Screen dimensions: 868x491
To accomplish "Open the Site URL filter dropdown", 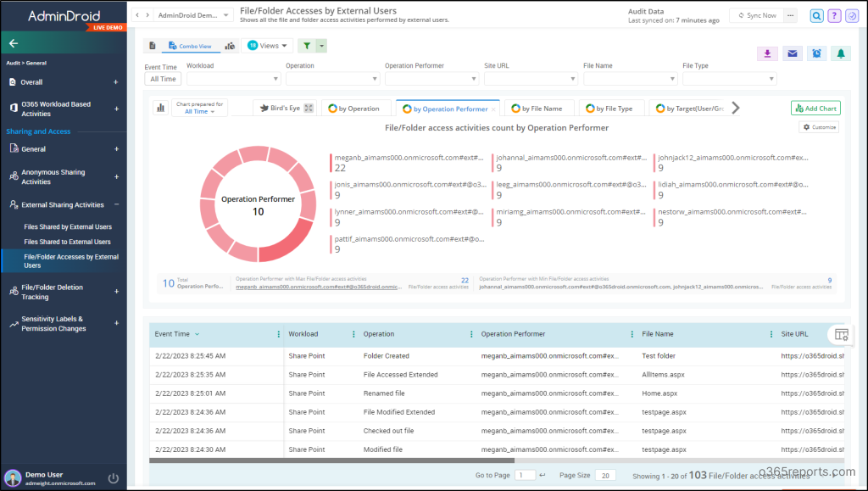I will click(531, 79).
